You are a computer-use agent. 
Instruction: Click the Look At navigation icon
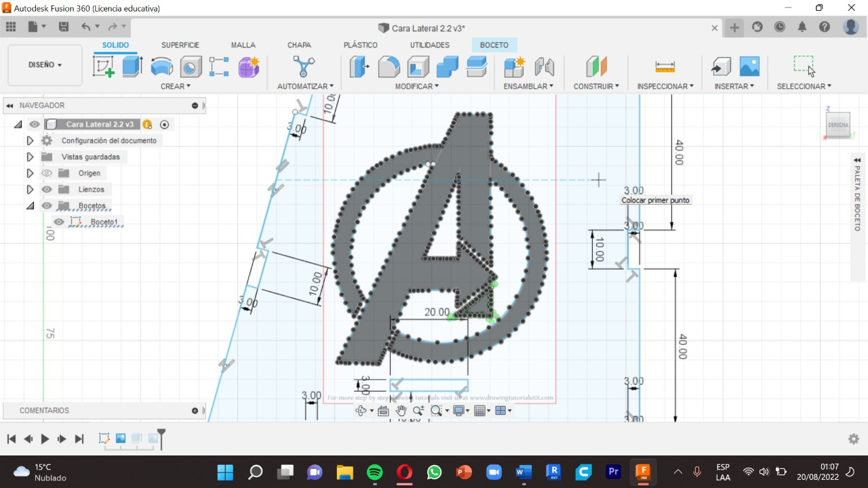[382, 411]
